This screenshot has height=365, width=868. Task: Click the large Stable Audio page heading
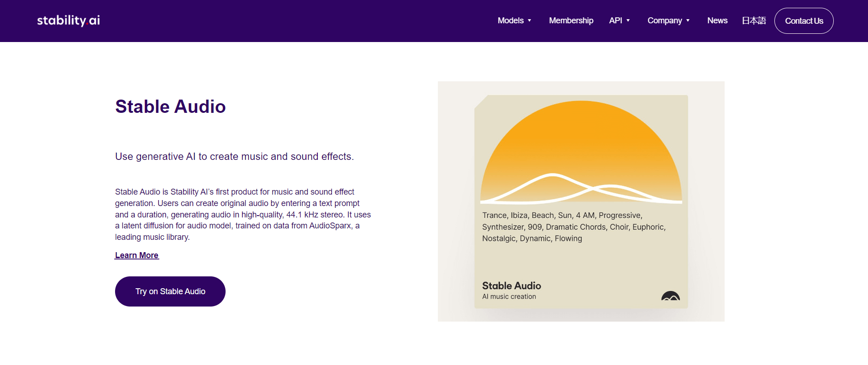[170, 106]
